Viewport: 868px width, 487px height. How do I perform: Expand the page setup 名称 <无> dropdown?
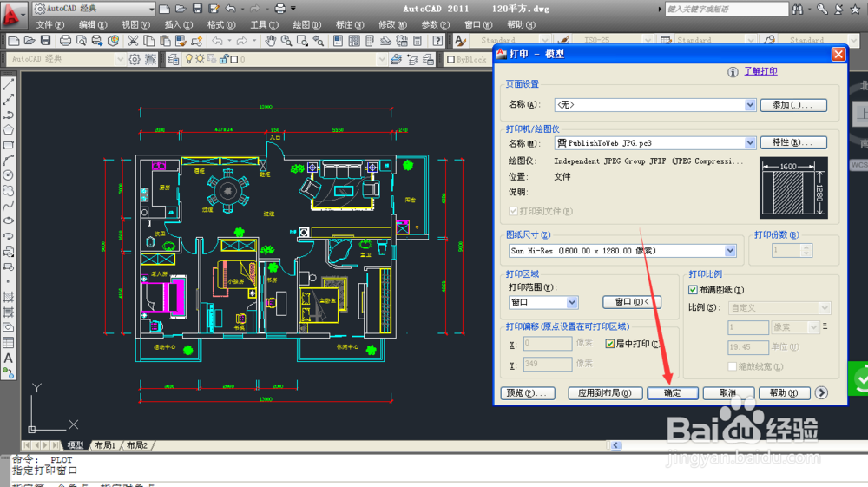pyautogui.click(x=750, y=104)
